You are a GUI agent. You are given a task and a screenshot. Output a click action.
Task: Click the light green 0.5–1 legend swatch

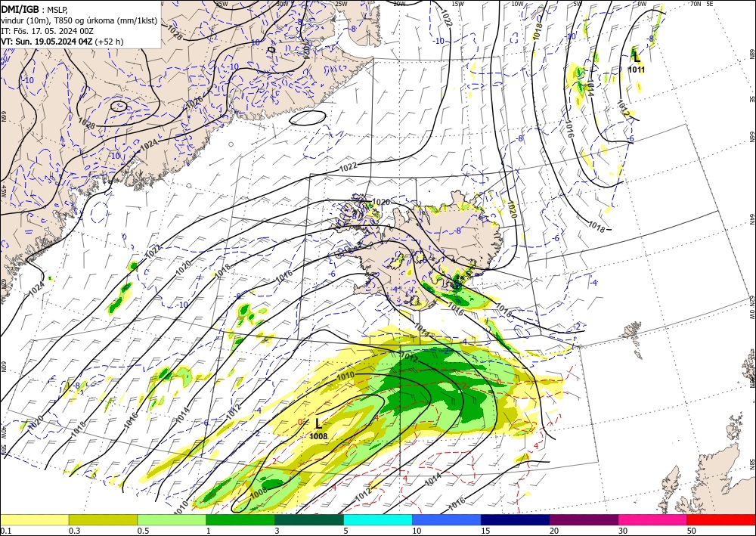[x=172, y=519]
